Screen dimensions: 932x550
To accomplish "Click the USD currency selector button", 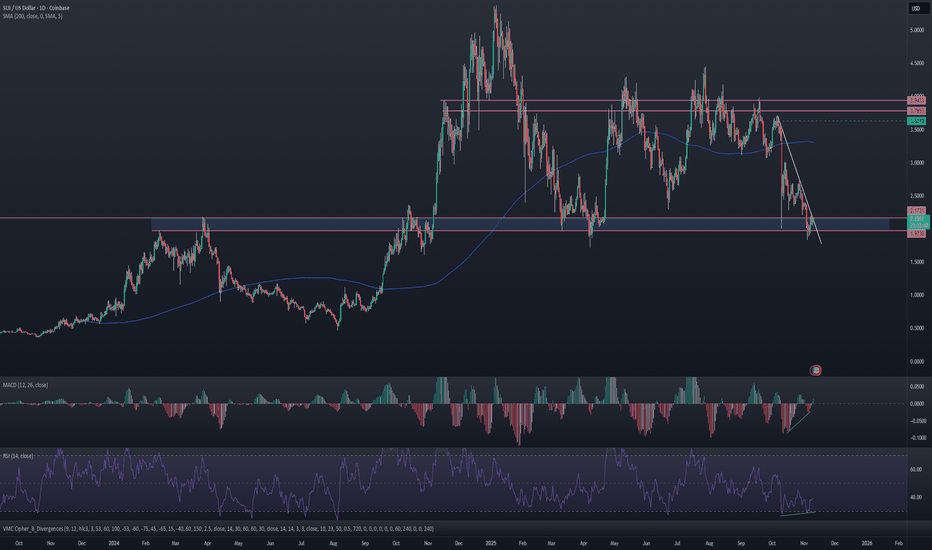I will click(x=915, y=10).
